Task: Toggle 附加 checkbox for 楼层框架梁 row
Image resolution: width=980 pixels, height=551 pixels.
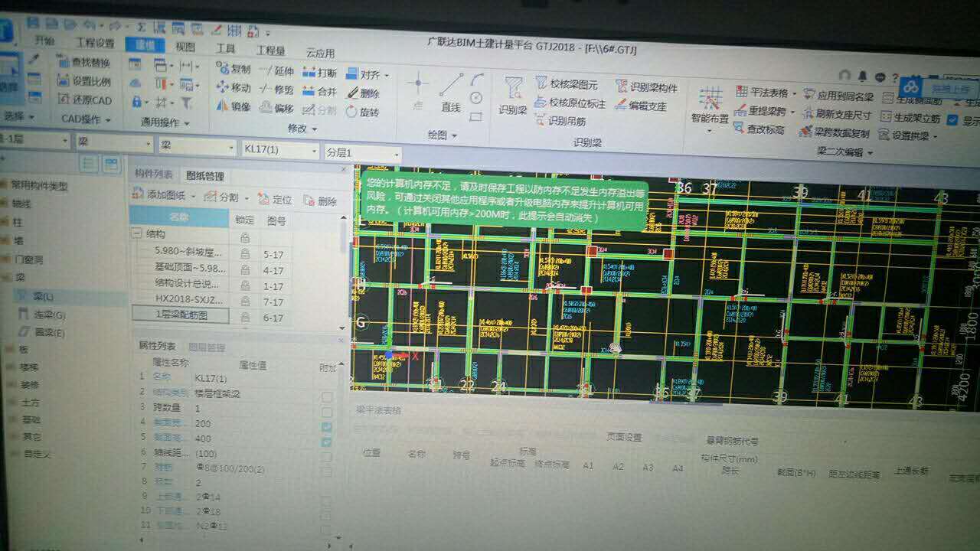Action: click(327, 396)
